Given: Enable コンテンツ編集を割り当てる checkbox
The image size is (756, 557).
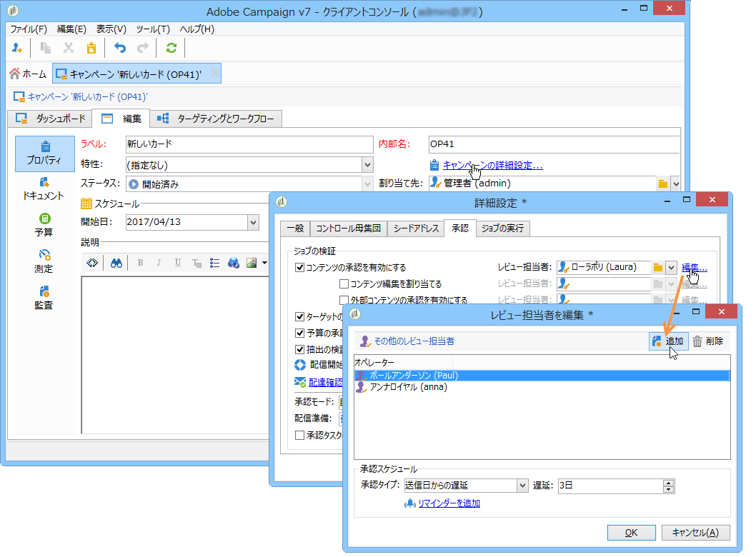Looking at the screenshot, I should (344, 283).
